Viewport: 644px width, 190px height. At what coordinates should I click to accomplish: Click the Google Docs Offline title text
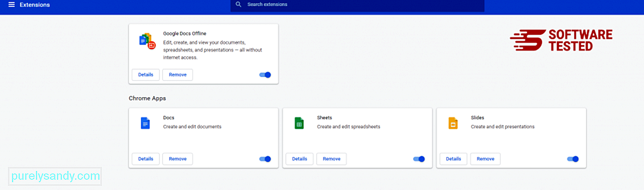tap(185, 33)
